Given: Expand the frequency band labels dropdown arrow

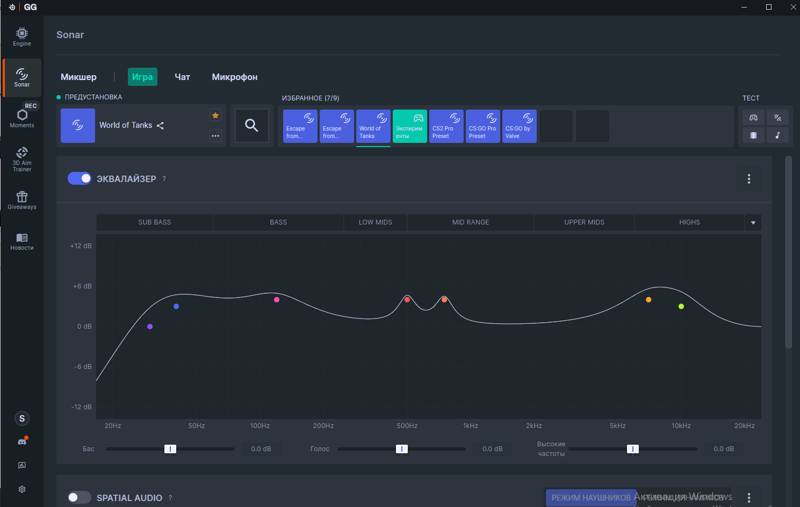Looking at the screenshot, I should (x=753, y=222).
